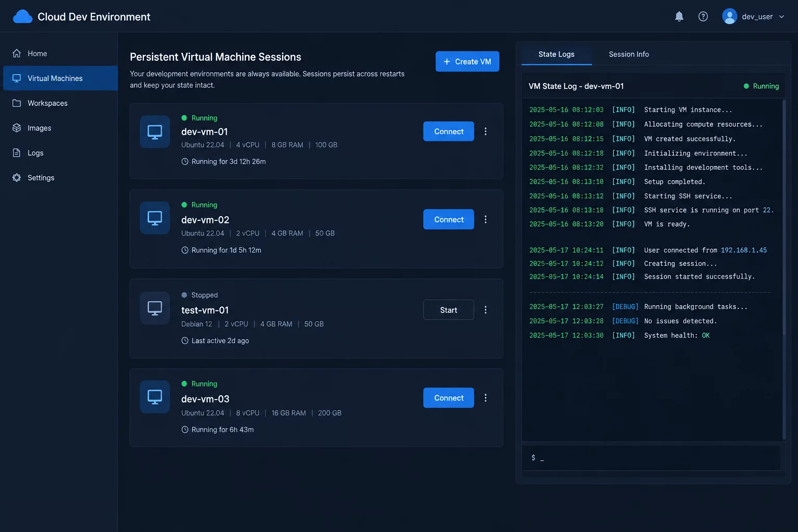Open more options for dev-vm-01
798x532 pixels.
click(486, 131)
